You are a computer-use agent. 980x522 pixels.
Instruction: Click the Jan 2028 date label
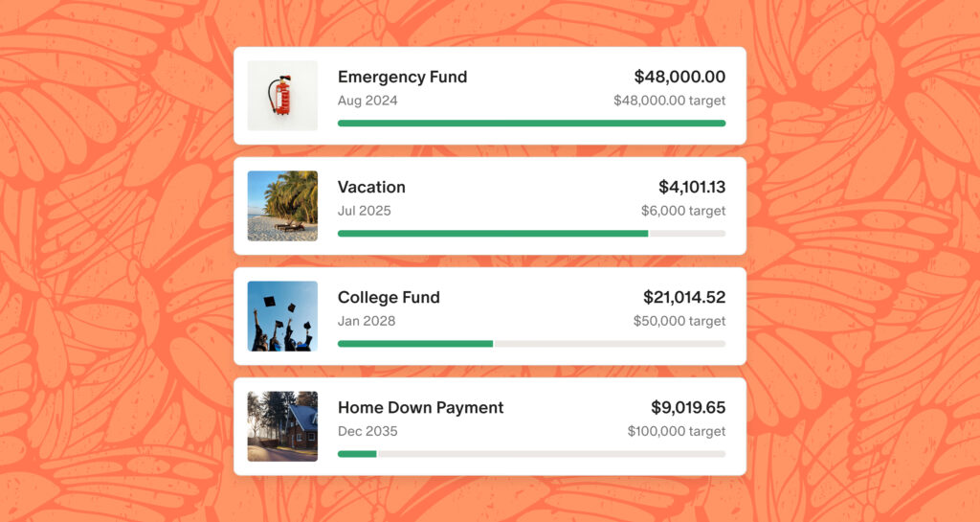pos(367,321)
